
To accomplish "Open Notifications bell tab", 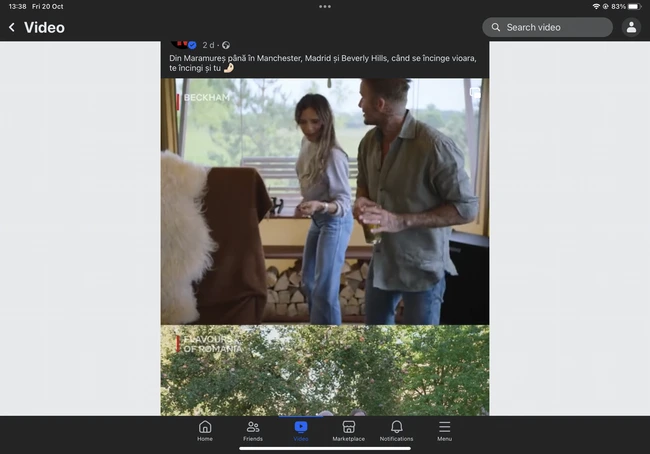I will tap(396, 431).
